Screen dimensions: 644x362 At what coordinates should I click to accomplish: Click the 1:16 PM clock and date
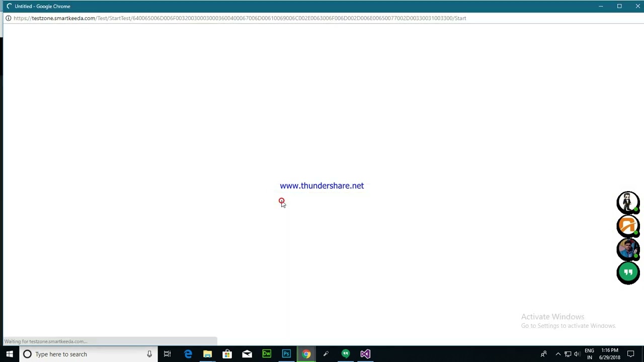point(609,354)
